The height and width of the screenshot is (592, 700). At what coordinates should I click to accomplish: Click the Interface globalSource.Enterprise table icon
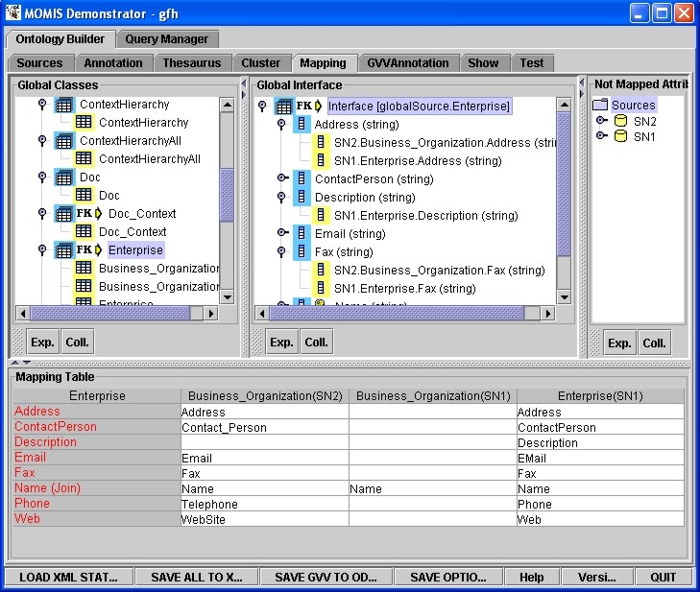[x=283, y=107]
